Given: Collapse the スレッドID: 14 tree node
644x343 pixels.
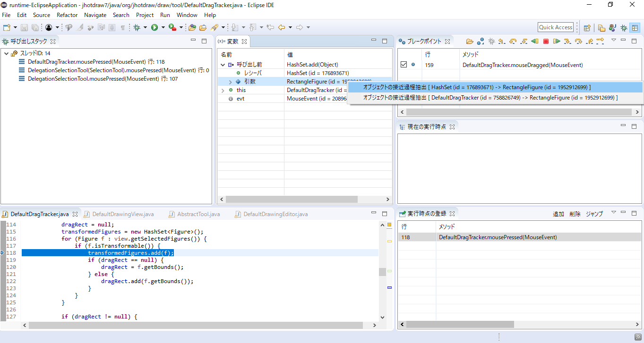Looking at the screenshot, I should [6, 53].
